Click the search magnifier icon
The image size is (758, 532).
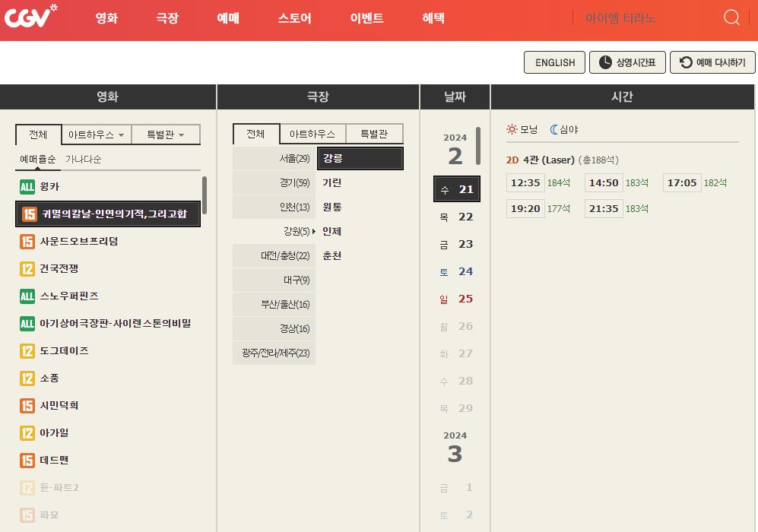pos(731,17)
